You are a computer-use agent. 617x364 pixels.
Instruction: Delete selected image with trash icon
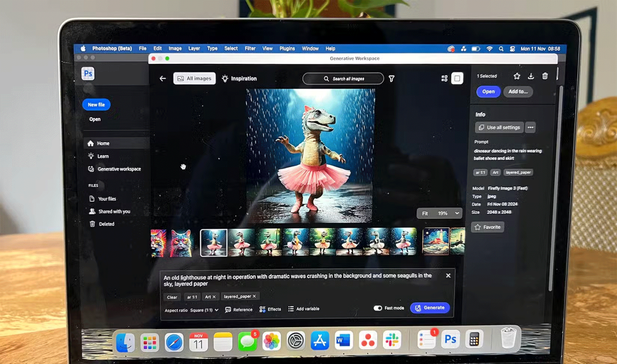[x=545, y=76]
